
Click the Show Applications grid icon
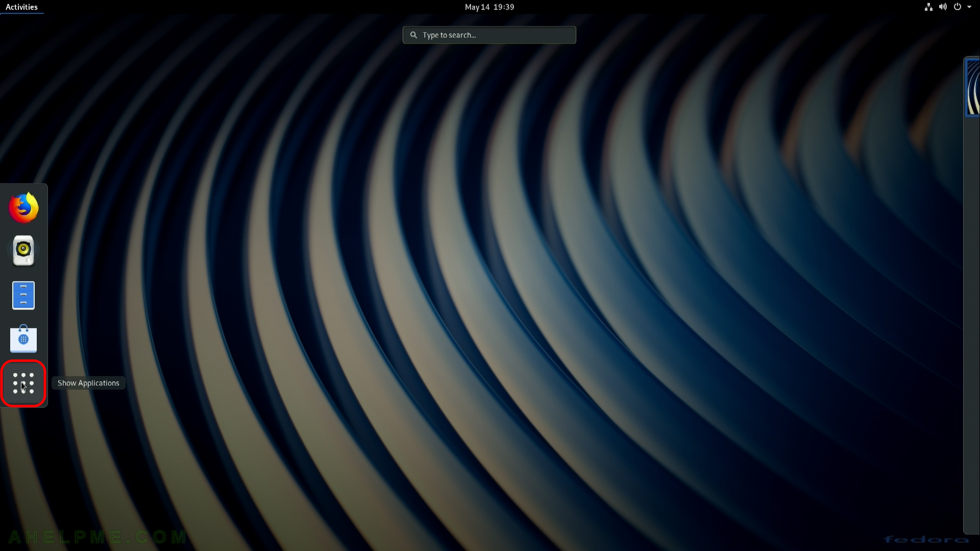tap(23, 383)
